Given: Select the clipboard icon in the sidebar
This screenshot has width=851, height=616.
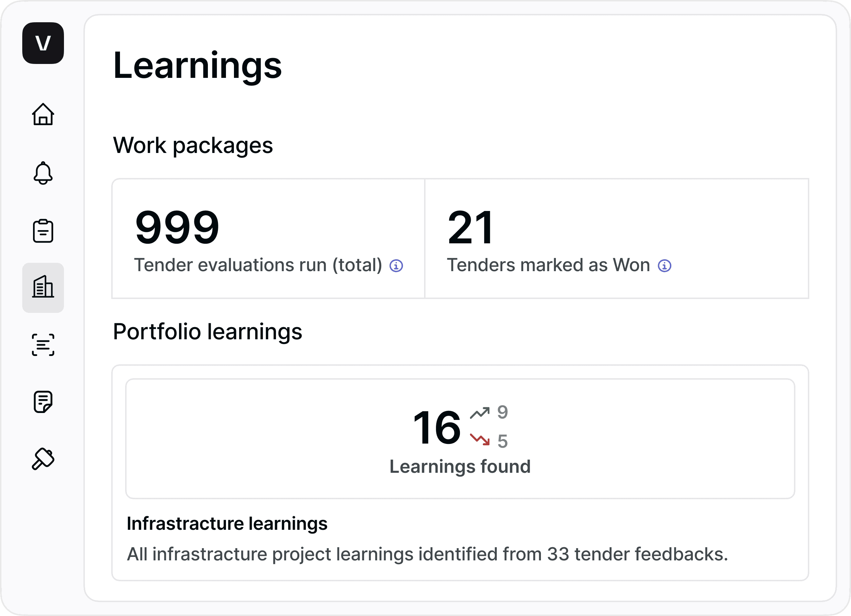Looking at the screenshot, I should tap(43, 231).
